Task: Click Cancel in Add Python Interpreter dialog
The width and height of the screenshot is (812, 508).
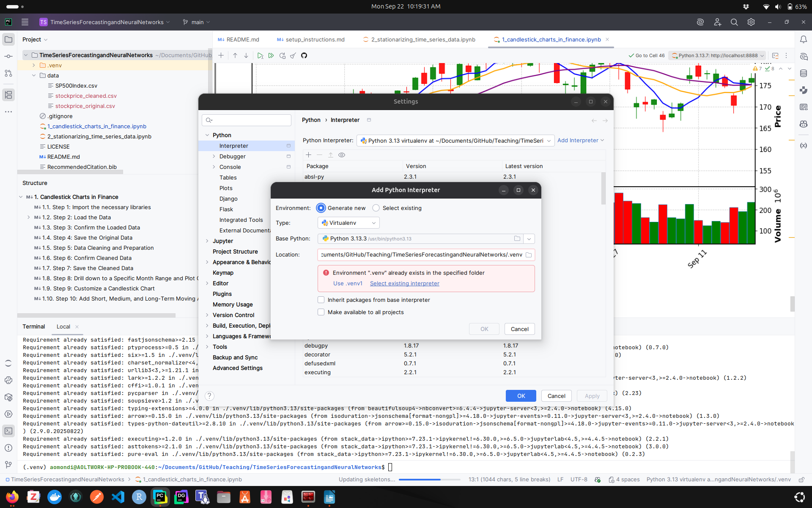Action: click(519, 329)
